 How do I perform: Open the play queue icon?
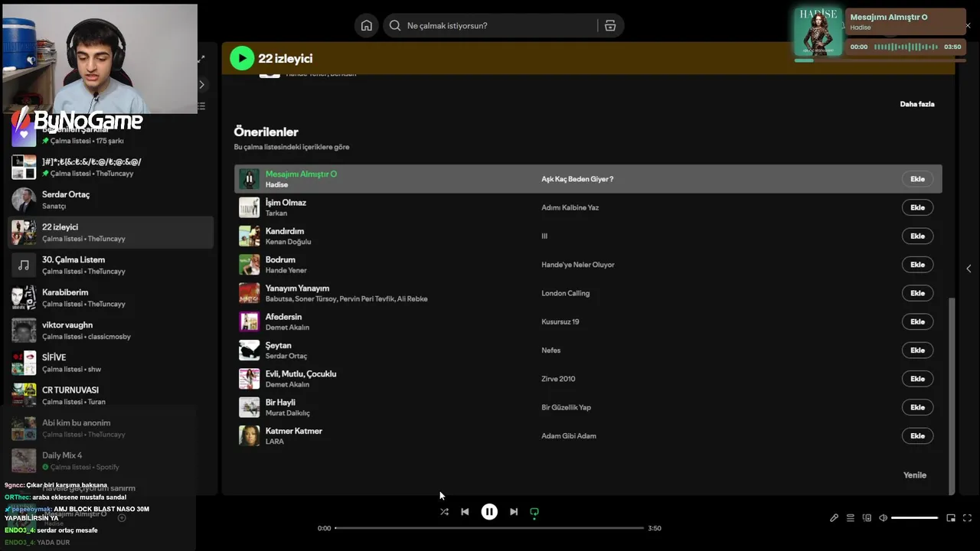tap(851, 518)
